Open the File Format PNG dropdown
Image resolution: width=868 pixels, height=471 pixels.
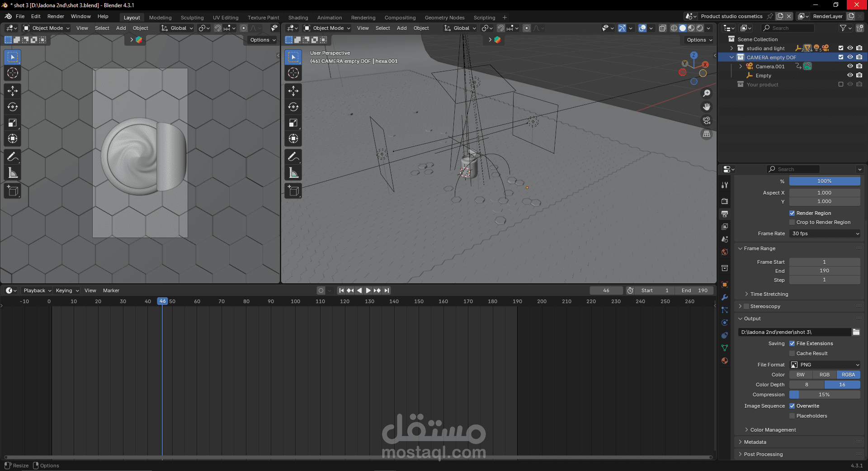825,365
